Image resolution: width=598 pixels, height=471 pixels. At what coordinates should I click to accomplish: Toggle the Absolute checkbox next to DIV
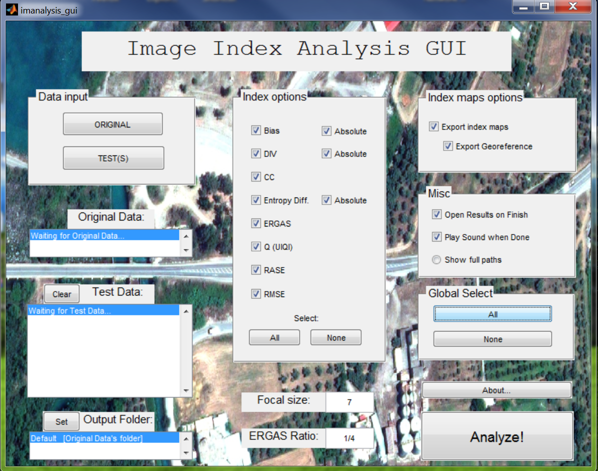[x=326, y=154]
